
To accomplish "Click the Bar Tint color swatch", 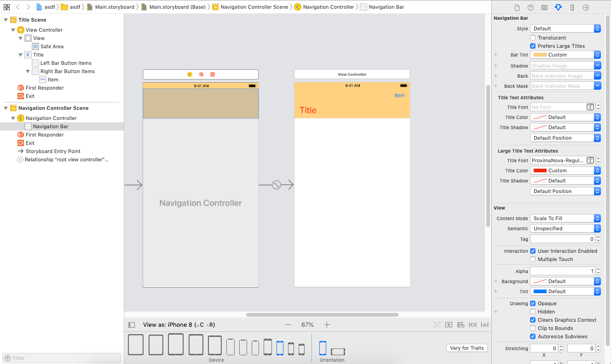I will [540, 55].
